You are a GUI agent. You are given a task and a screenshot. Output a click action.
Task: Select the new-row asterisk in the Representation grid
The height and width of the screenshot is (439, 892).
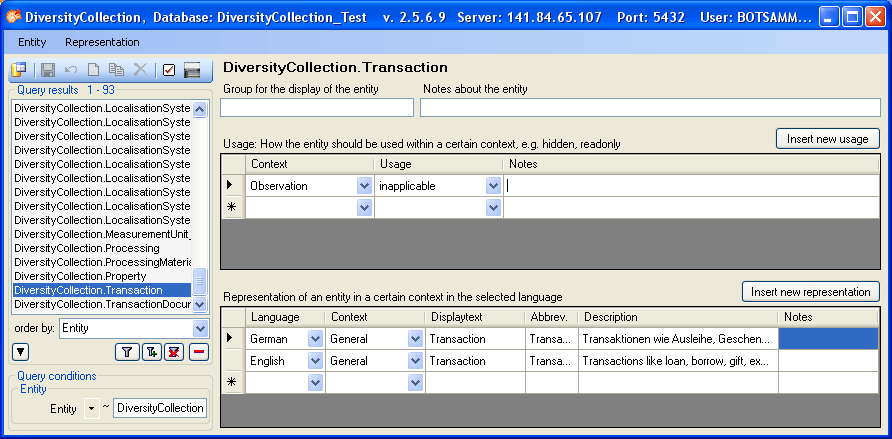232,382
